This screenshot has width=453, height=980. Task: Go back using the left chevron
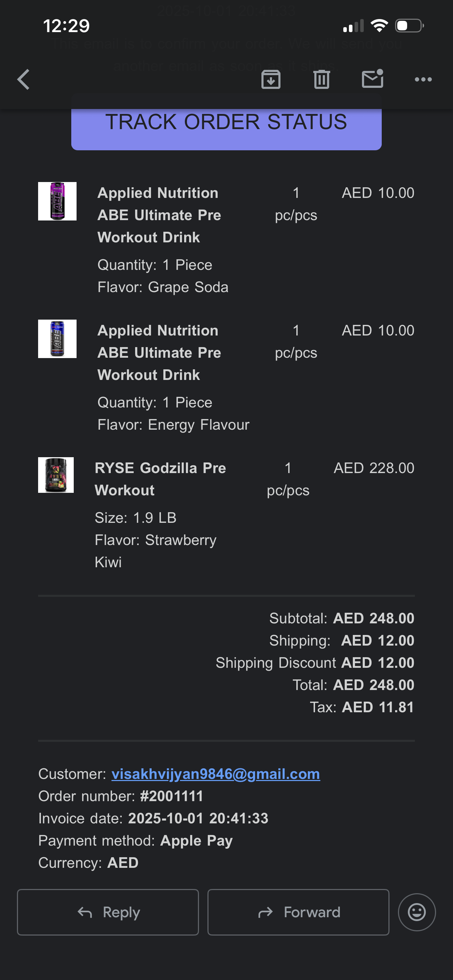coord(24,79)
